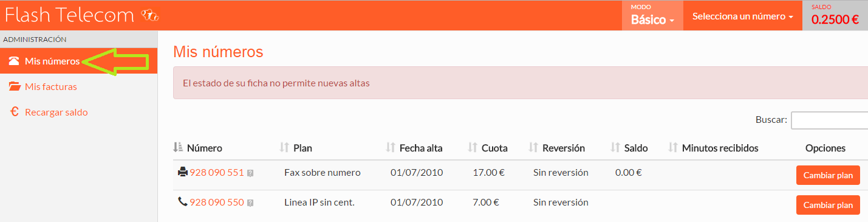
Task: Click Cambiar plan for the fax number
Action: [828, 175]
